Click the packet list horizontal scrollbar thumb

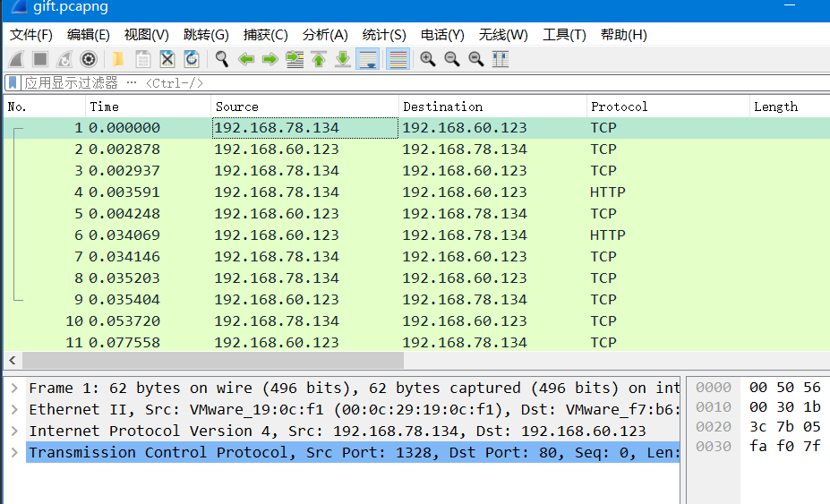[x=213, y=361]
